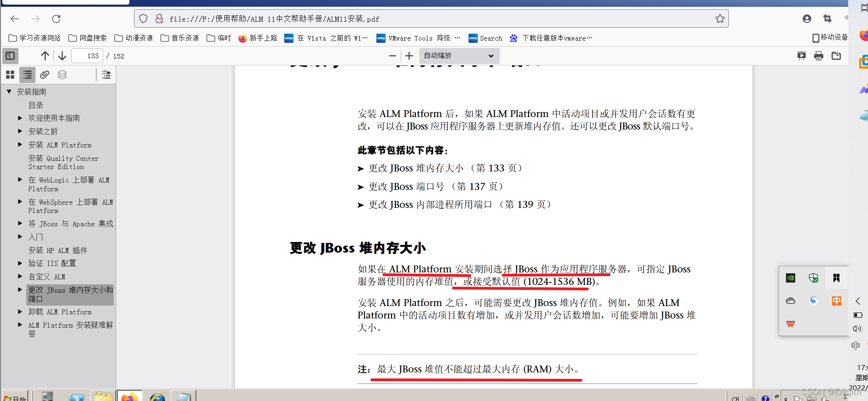
Task: Expand 在 WebLogic 上部署 ALM Platform node
Action: (x=20, y=180)
